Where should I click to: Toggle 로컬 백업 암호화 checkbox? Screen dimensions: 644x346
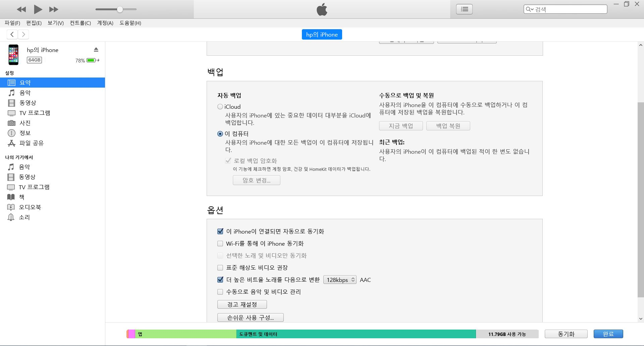pos(228,160)
